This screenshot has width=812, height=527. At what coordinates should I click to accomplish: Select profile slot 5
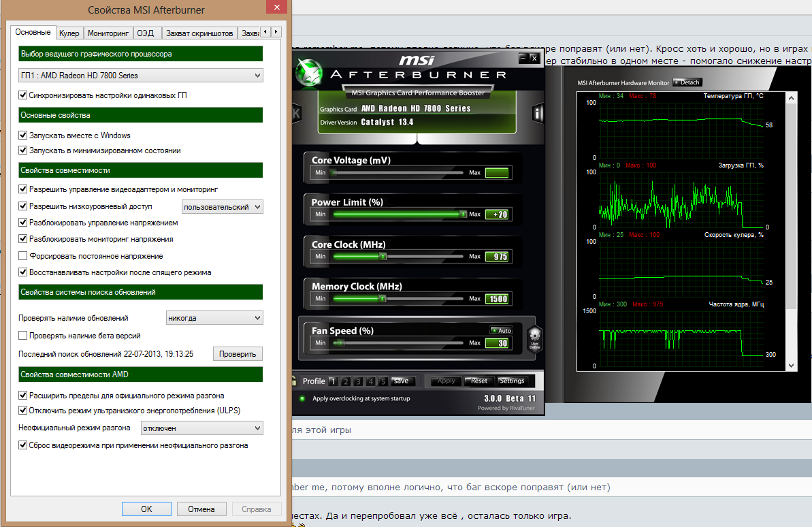pyautogui.click(x=383, y=381)
